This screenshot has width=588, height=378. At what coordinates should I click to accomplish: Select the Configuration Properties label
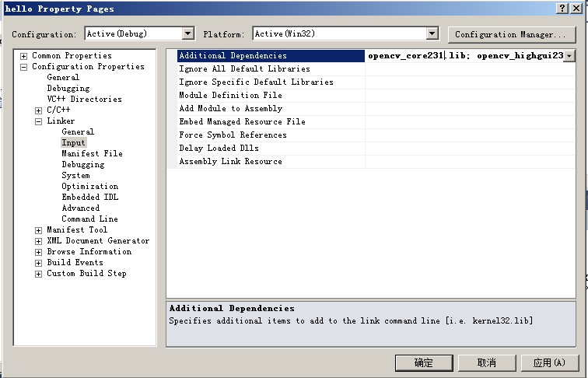(88, 66)
